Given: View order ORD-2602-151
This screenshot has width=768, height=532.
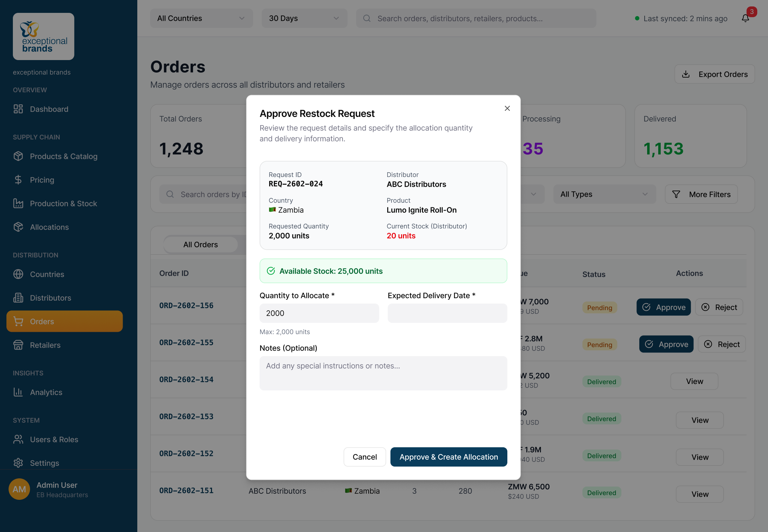Looking at the screenshot, I should pyautogui.click(x=700, y=494).
